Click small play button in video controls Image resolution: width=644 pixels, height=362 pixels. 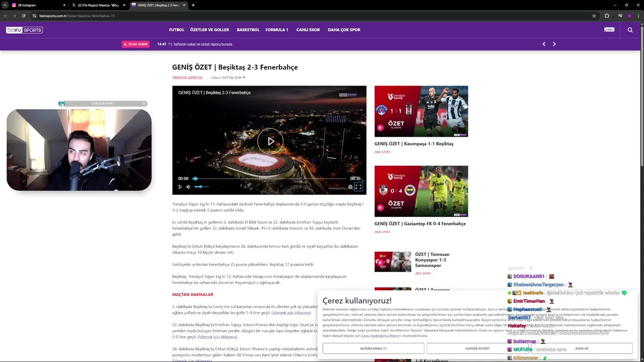click(180, 187)
